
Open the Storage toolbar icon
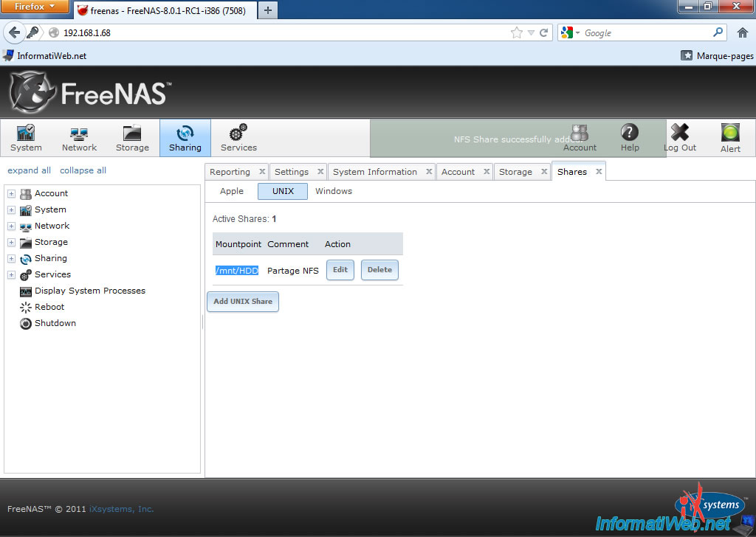132,138
